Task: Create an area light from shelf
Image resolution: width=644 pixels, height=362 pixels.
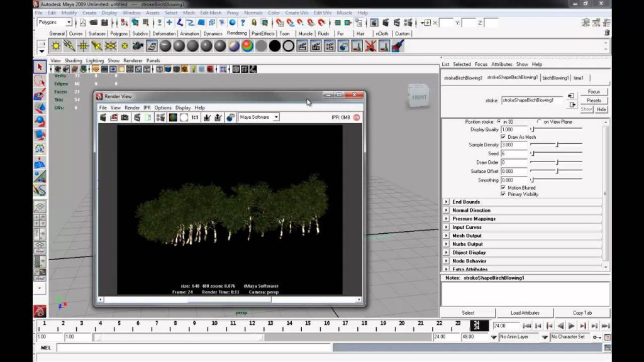Action: 111,46
